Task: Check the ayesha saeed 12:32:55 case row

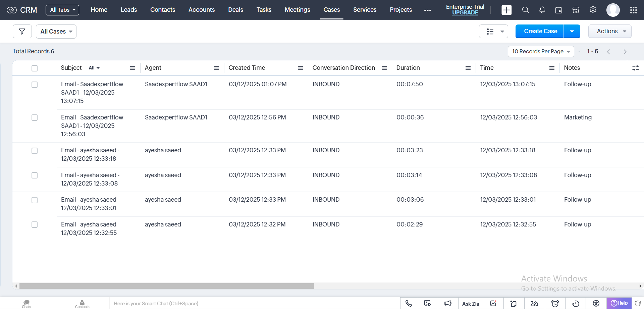Action: [35, 225]
